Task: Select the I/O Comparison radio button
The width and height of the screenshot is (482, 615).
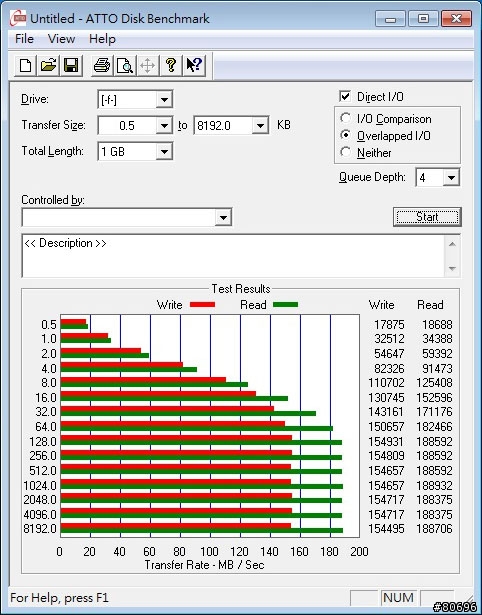Action: click(346, 118)
